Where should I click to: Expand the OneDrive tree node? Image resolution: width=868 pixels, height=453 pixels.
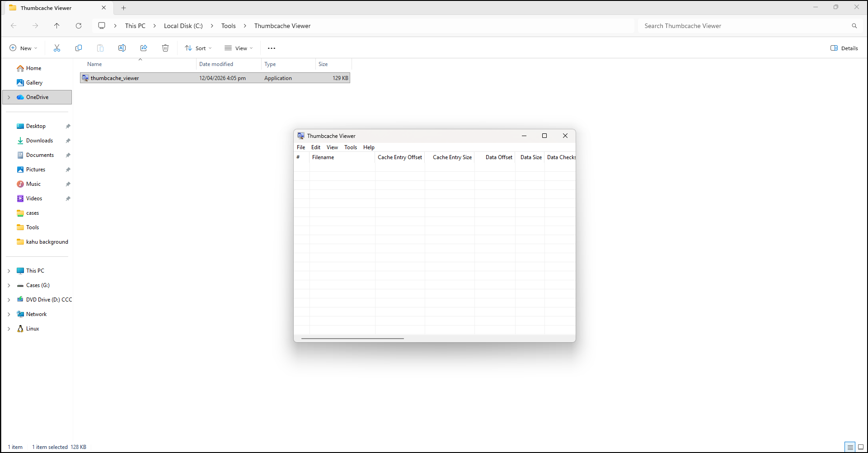[x=9, y=97]
